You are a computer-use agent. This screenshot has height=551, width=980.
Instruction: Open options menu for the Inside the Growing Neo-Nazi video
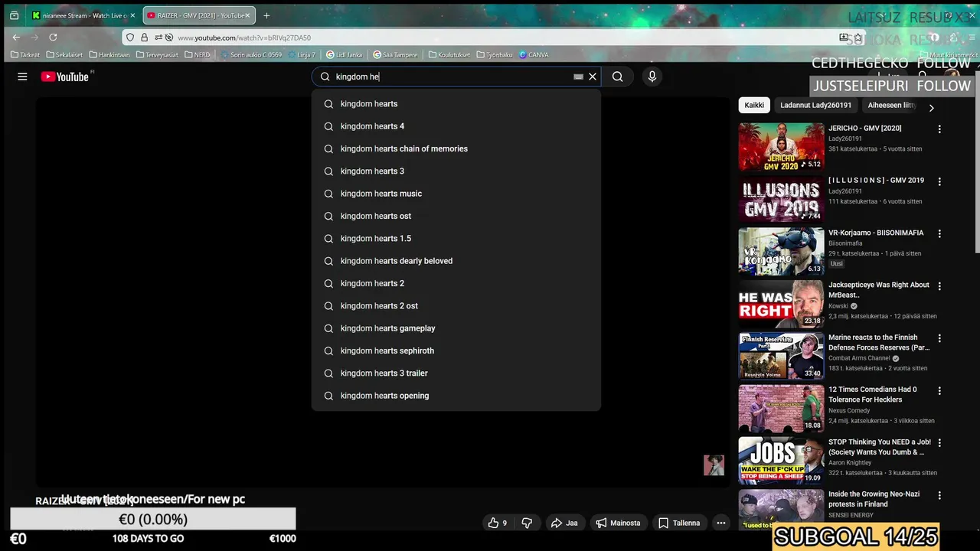[939, 495]
